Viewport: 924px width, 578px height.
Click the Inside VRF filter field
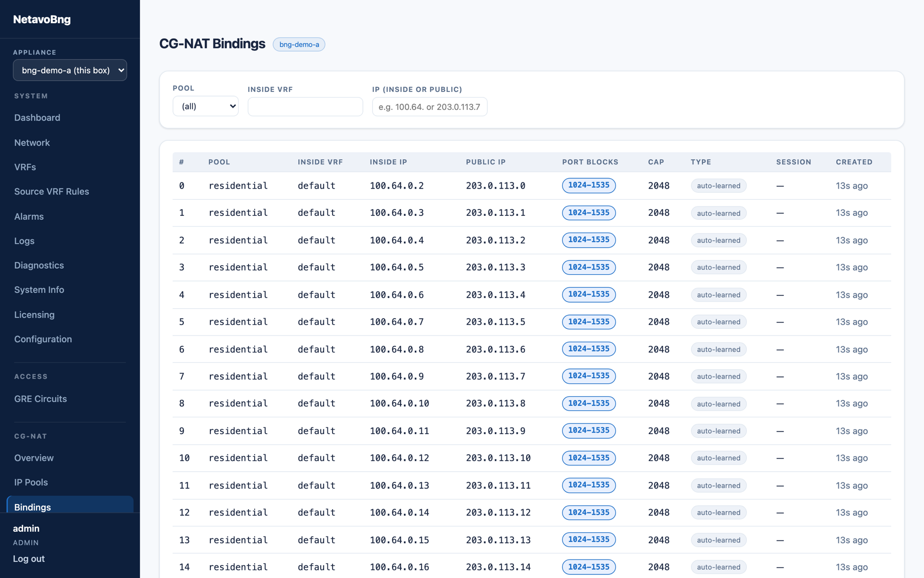point(305,106)
